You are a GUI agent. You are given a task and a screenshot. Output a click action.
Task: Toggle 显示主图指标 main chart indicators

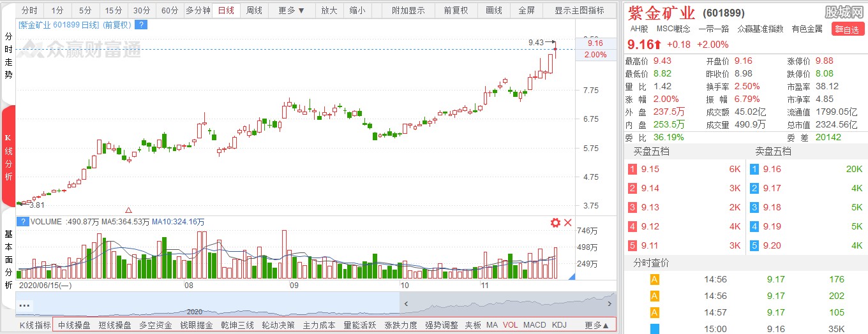click(x=579, y=10)
